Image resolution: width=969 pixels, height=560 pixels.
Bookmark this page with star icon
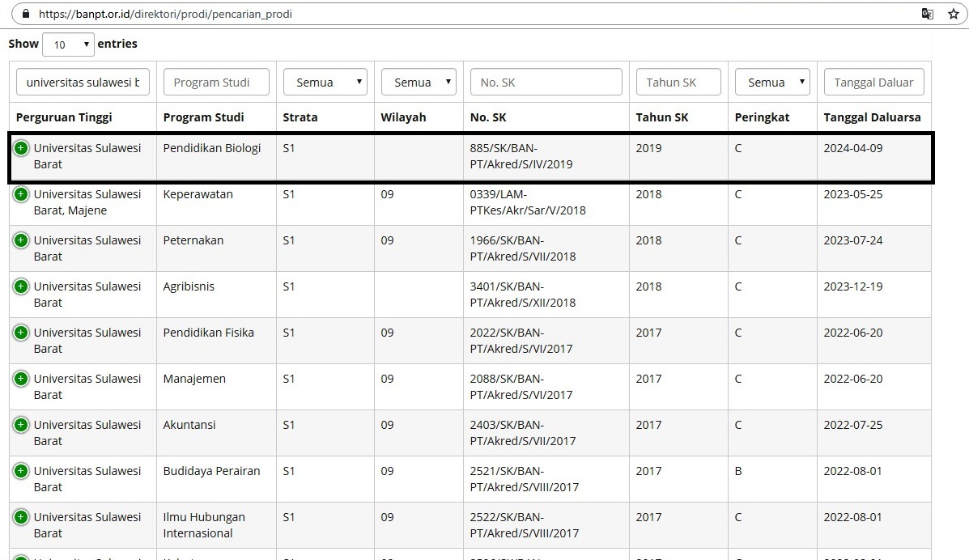tap(953, 14)
